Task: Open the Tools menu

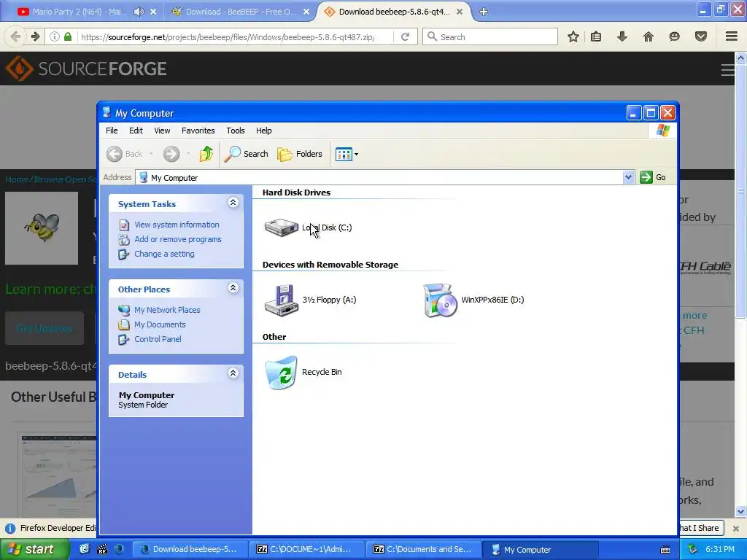Action: [x=236, y=131]
